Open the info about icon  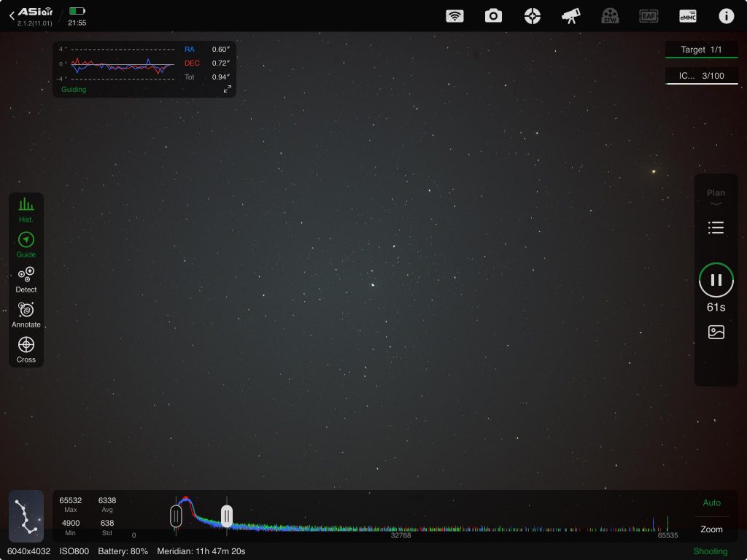(726, 16)
